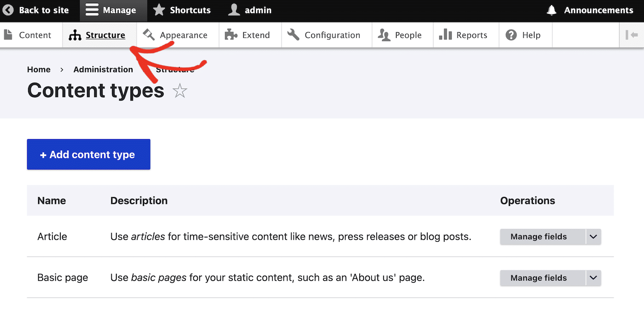Open the Configuration wrench icon
Screen dimensions: 644x322
pyautogui.click(x=294, y=34)
